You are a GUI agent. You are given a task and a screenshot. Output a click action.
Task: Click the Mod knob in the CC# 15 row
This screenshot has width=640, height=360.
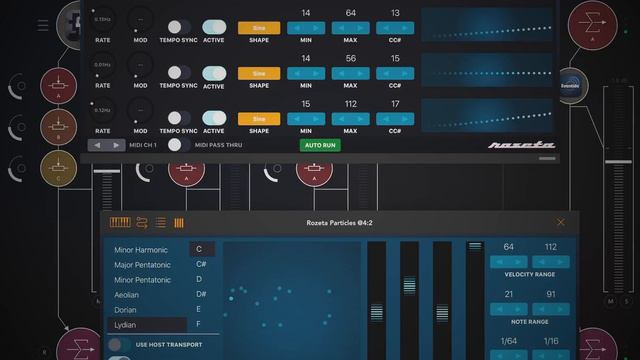coord(140,65)
